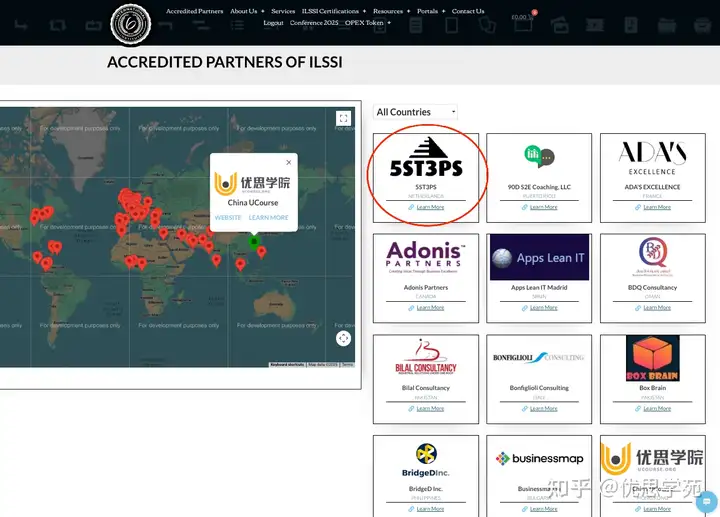This screenshot has height=517, width=720.
Task: Open the All Countries filter dropdown
Action: coord(415,112)
